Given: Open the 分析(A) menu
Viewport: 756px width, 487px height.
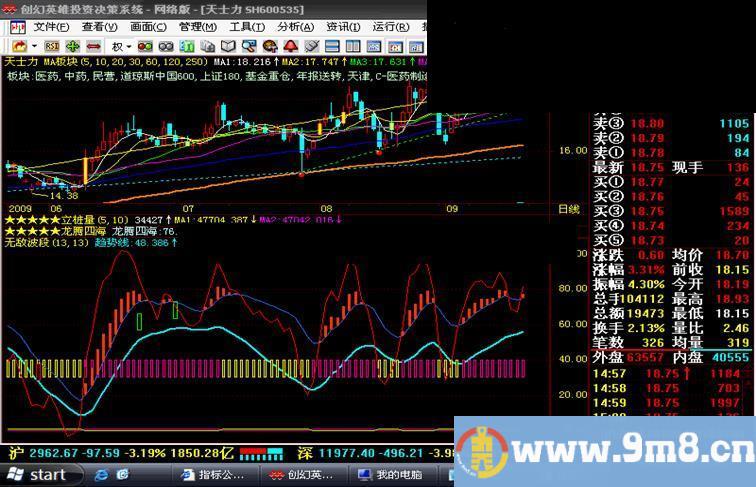Looking at the screenshot, I should (x=294, y=27).
